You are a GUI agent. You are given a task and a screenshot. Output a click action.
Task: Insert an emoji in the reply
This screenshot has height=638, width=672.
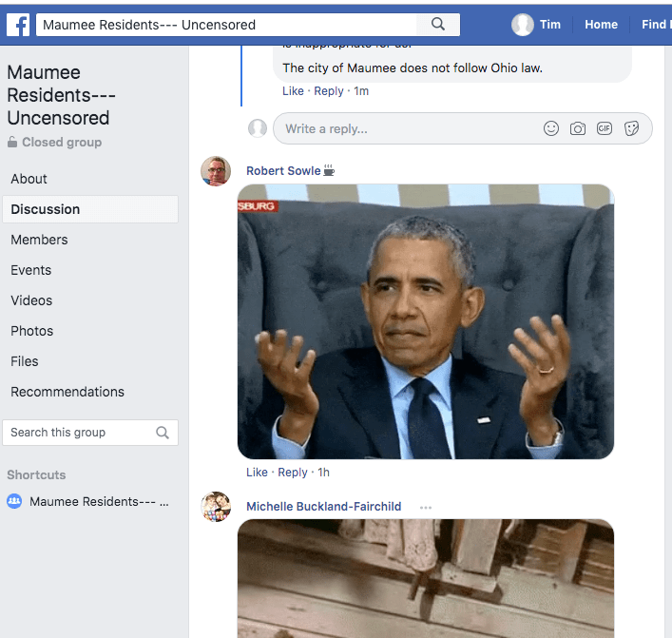(551, 128)
